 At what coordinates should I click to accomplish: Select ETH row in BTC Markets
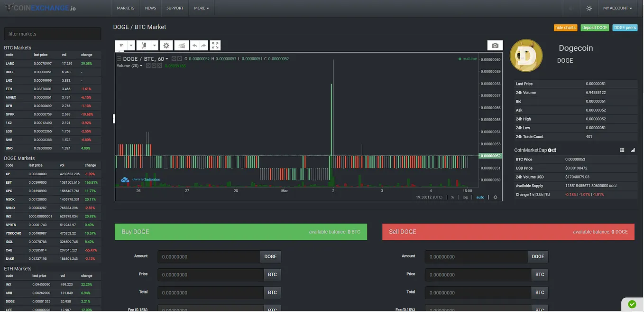pos(52,89)
